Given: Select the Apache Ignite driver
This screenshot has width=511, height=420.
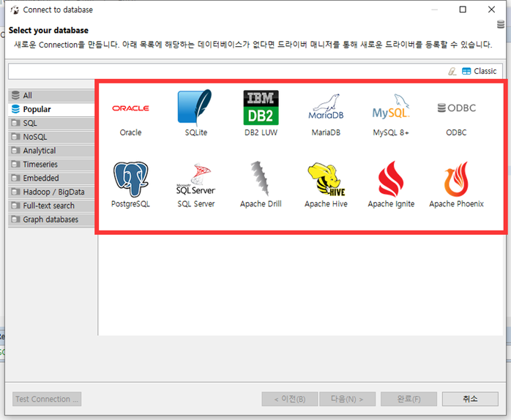Looking at the screenshot, I should click(391, 179).
